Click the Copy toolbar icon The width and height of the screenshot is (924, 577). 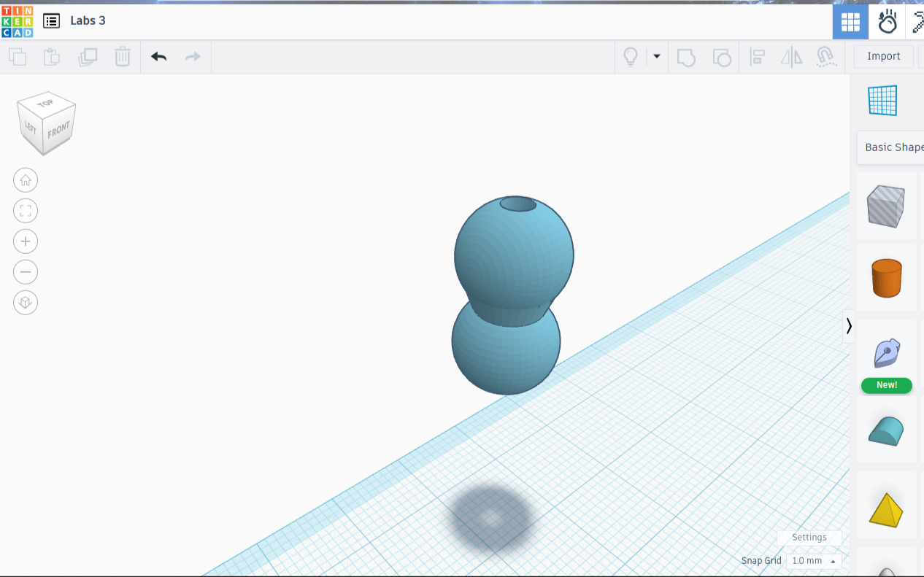point(18,57)
